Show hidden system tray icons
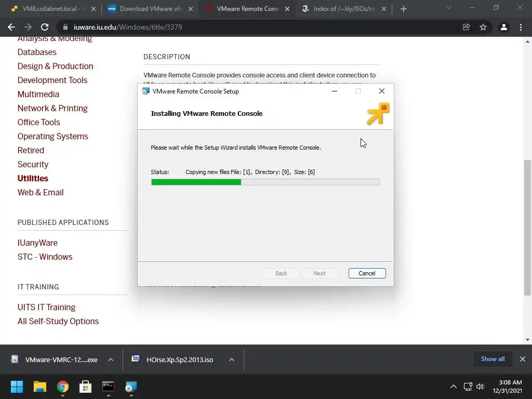532x399 pixels. [453, 387]
